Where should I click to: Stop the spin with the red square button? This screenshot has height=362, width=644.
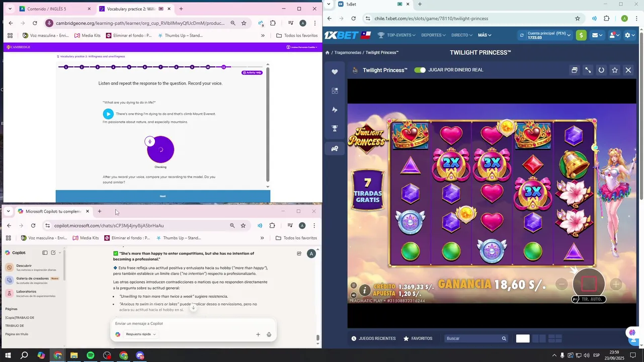click(589, 284)
